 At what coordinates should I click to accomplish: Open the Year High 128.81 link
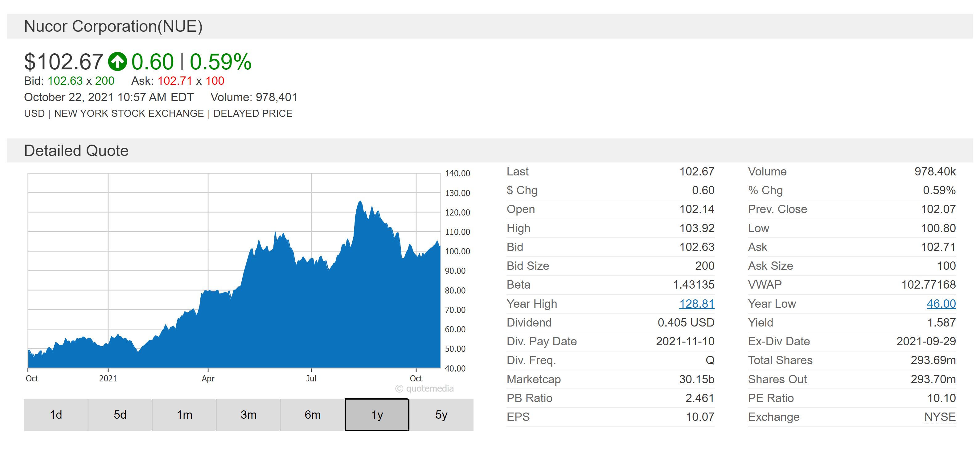697,304
